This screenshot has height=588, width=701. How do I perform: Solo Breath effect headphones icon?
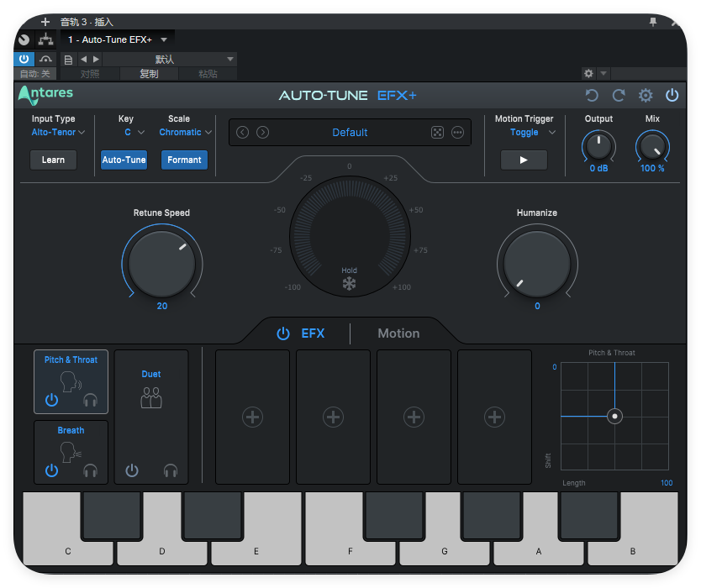click(x=90, y=470)
